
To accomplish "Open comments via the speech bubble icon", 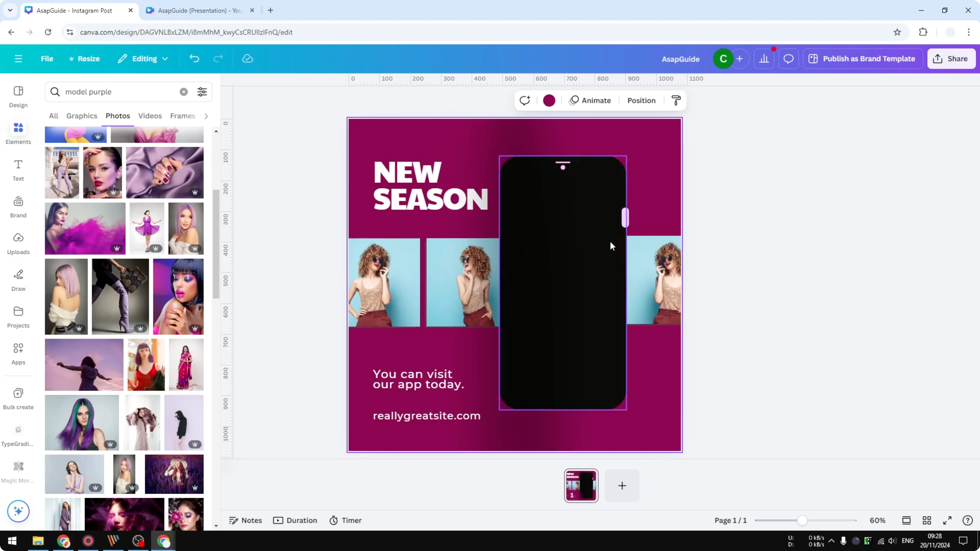I will click(x=788, y=58).
